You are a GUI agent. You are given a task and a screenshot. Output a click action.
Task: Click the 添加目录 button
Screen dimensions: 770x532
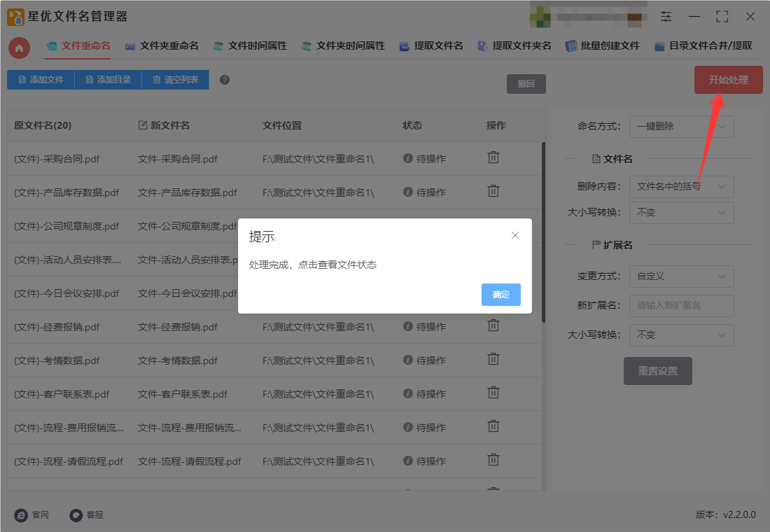coord(108,80)
